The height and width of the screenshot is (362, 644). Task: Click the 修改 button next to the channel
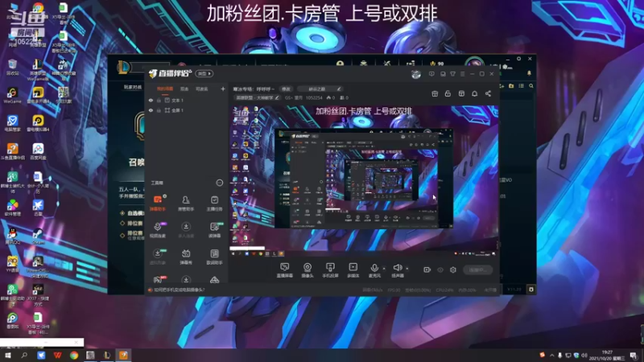286,89
